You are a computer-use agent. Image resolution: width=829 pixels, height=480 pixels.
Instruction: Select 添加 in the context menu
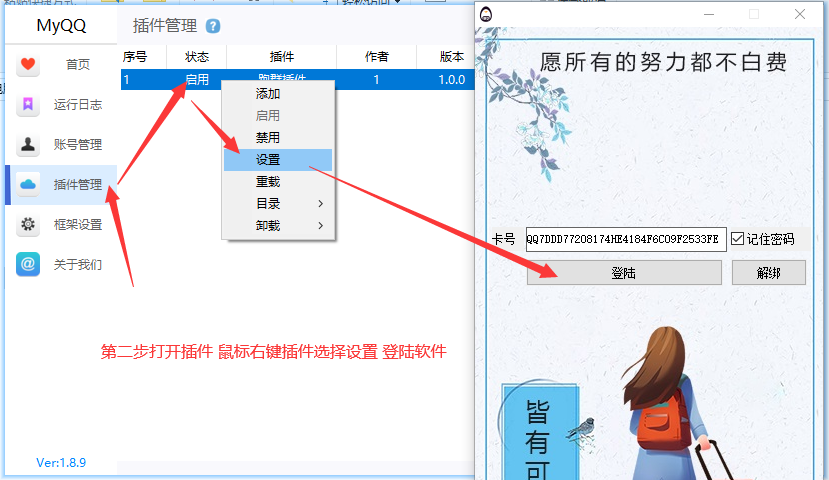(268, 94)
